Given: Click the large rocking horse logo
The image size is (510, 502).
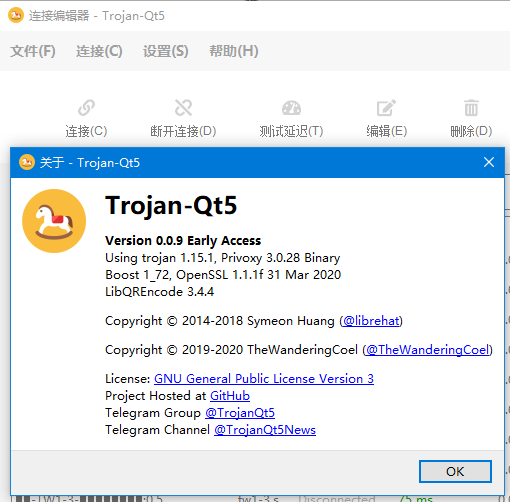Looking at the screenshot, I should (x=54, y=221).
